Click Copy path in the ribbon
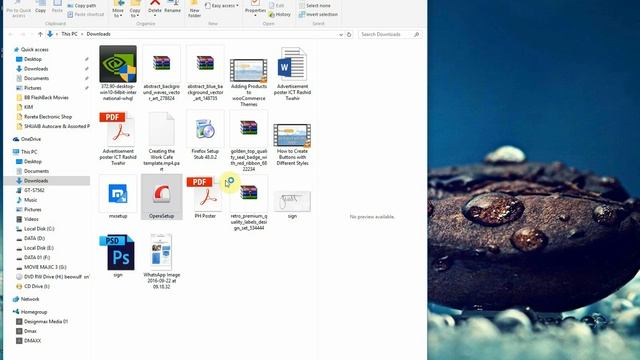The width and height of the screenshot is (640, 360). (82, 6)
